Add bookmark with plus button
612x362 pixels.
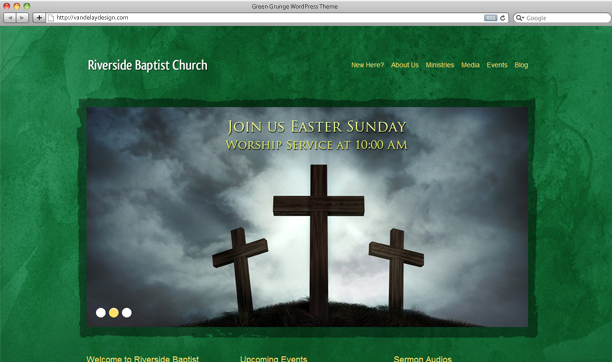(39, 18)
